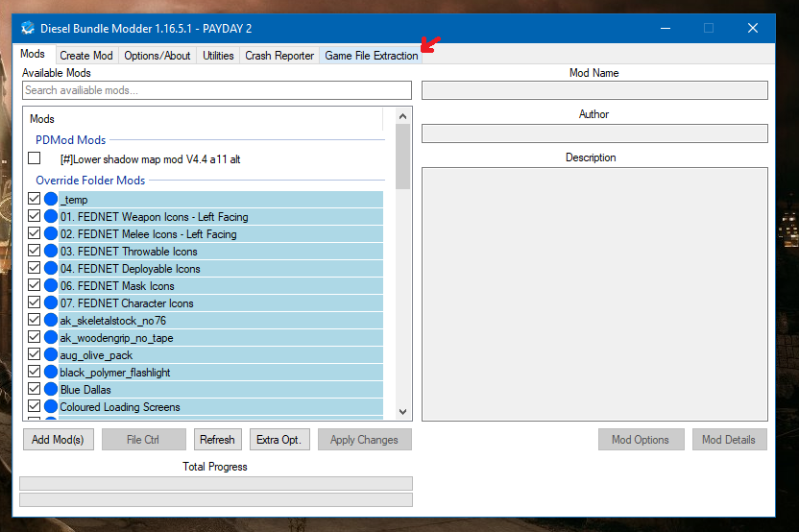Click the Mod Options button
799x532 pixels.
coord(642,439)
